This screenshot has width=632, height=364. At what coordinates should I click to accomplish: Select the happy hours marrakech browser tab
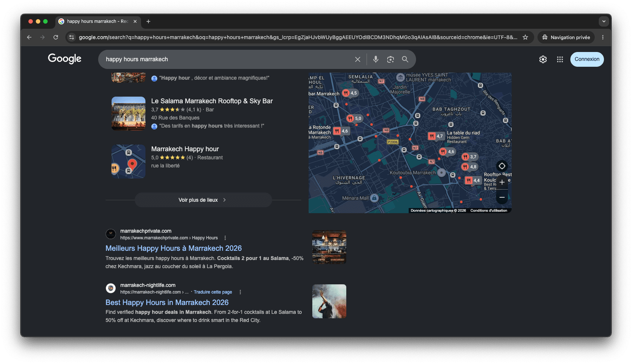(98, 21)
